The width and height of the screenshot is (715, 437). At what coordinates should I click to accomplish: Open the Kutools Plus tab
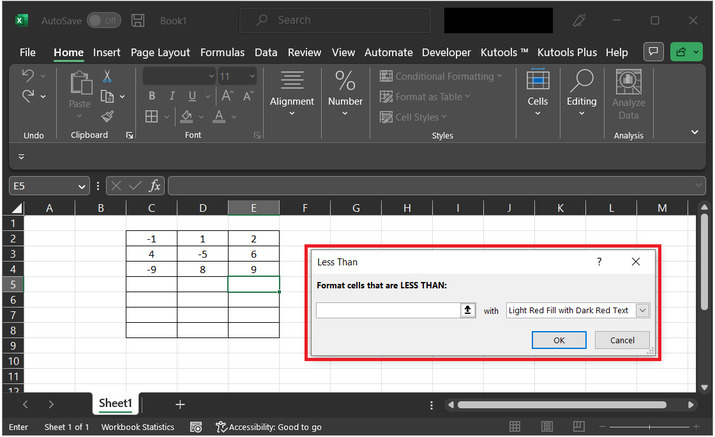(567, 52)
